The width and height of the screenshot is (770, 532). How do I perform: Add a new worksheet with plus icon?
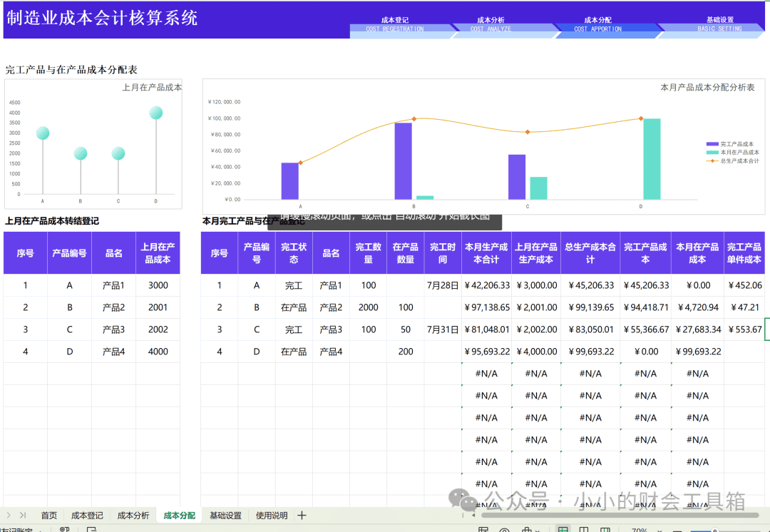tap(302, 516)
